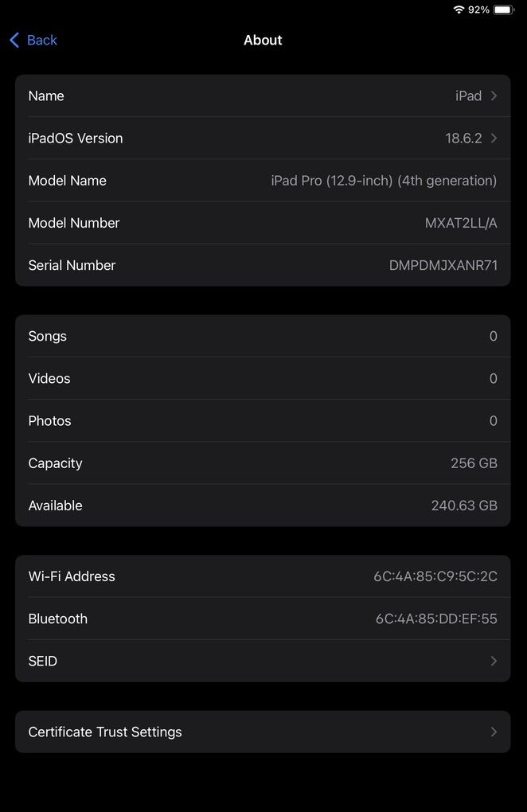The width and height of the screenshot is (527, 812).
Task: Open Certificate Trust Settings chevron
Action: click(494, 732)
